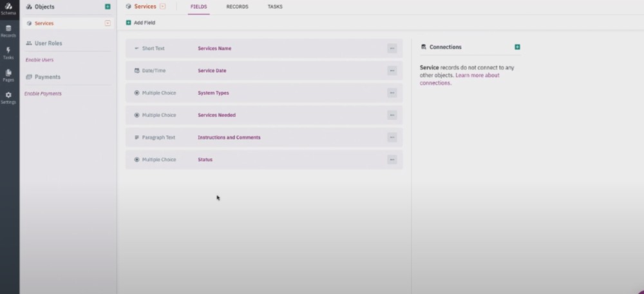Open options menu for Services Name field
This screenshot has width=644, height=294.
tap(392, 48)
